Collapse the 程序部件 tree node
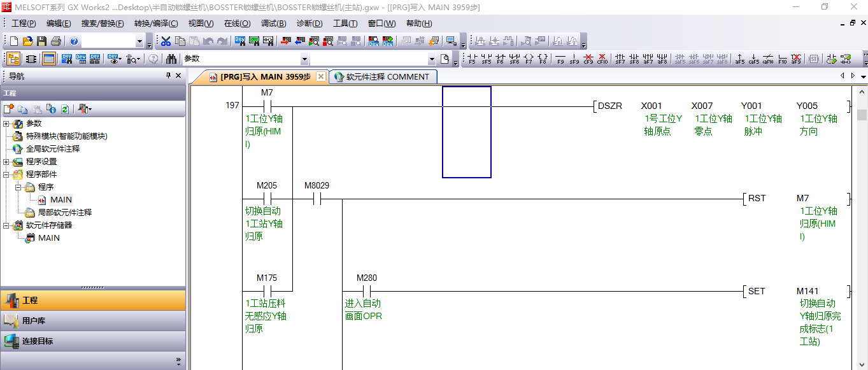868x370 pixels. click(6, 174)
